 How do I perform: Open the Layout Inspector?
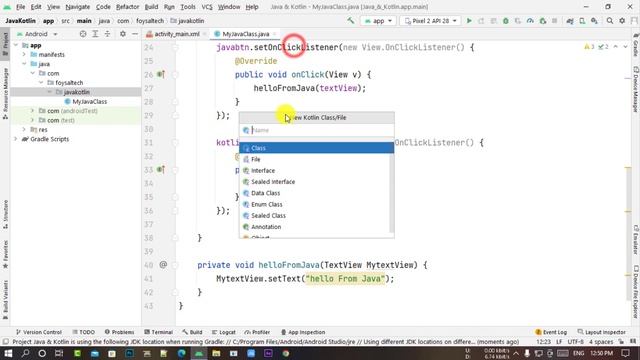pos(601,332)
